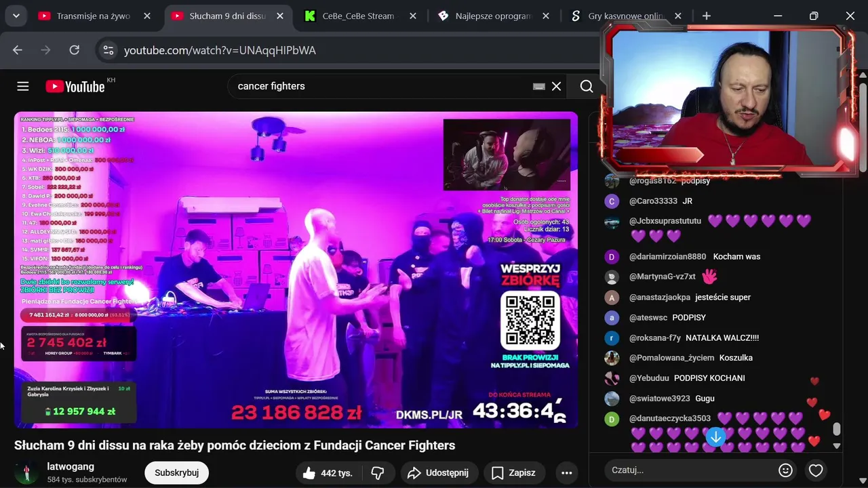Go back to the previous page

tap(18, 50)
